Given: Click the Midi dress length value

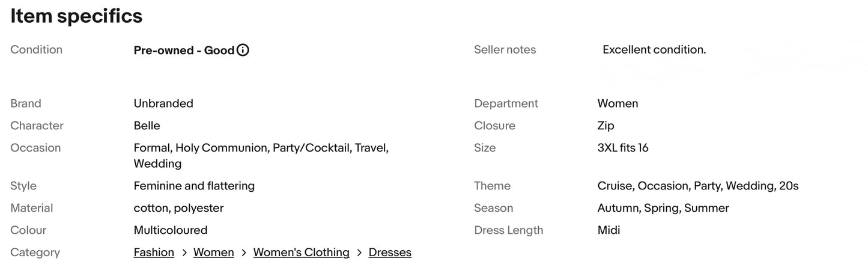Looking at the screenshot, I should (609, 230).
